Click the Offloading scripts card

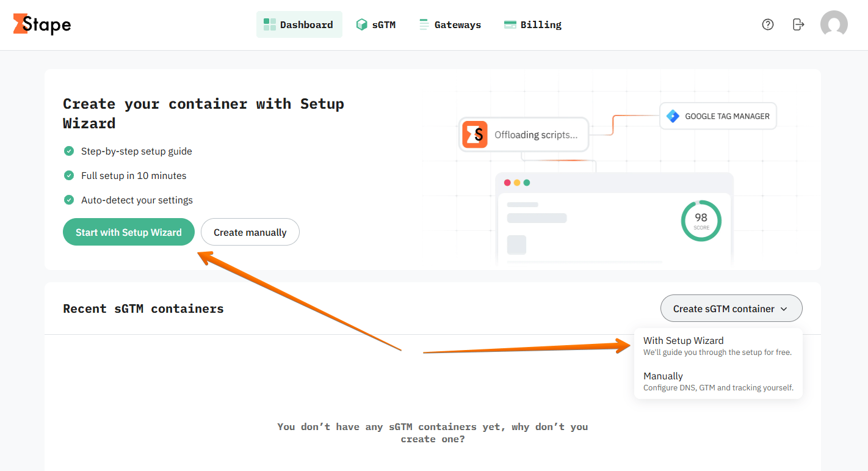[x=524, y=134]
